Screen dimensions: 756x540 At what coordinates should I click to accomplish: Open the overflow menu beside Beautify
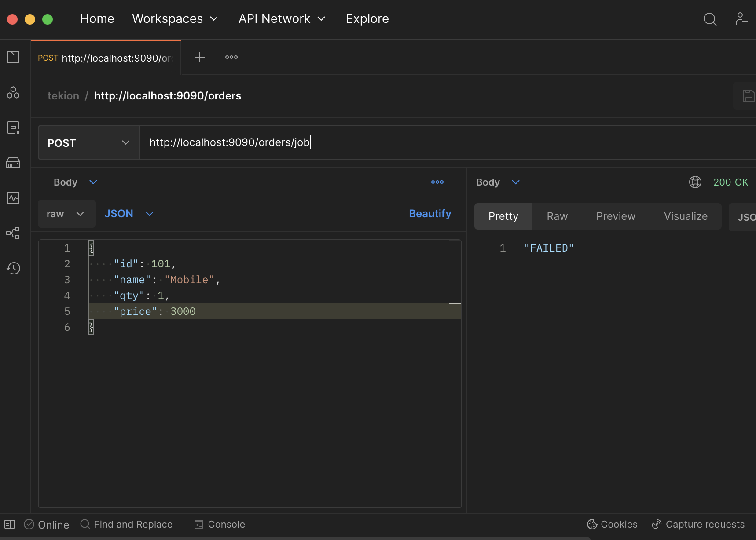pyautogui.click(x=437, y=182)
